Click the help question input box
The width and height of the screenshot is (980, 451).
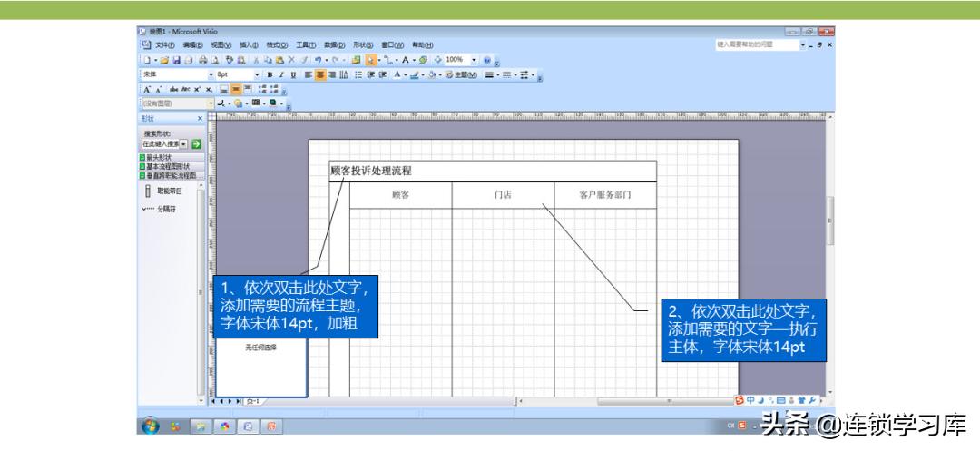[756, 45]
